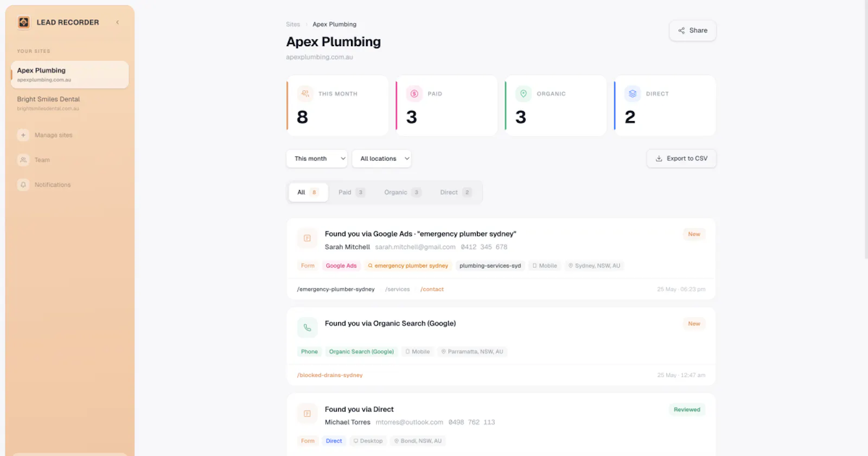Click apexplumbing.com.au under page heading

320,57
